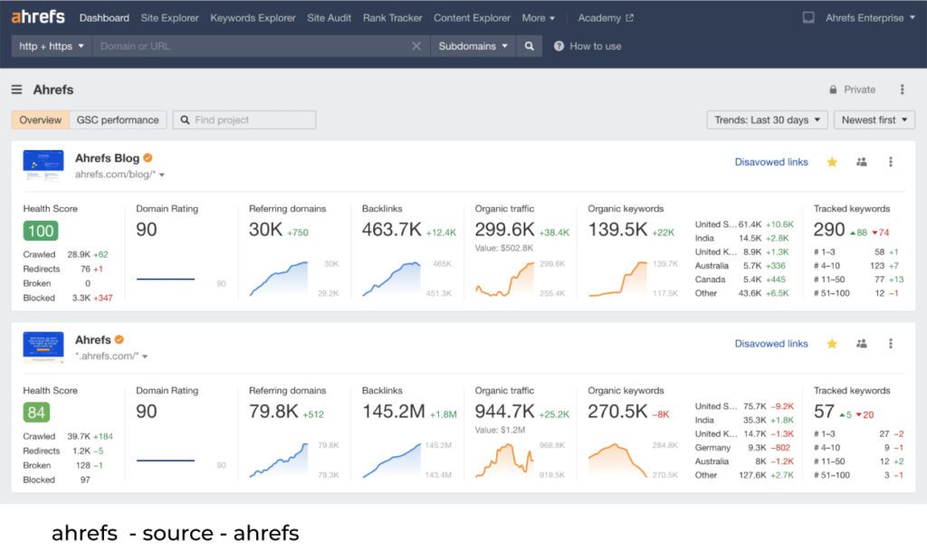Open the Ahrefs Blog project thumbnail
This screenshot has width=927, height=560.
coord(43,165)
